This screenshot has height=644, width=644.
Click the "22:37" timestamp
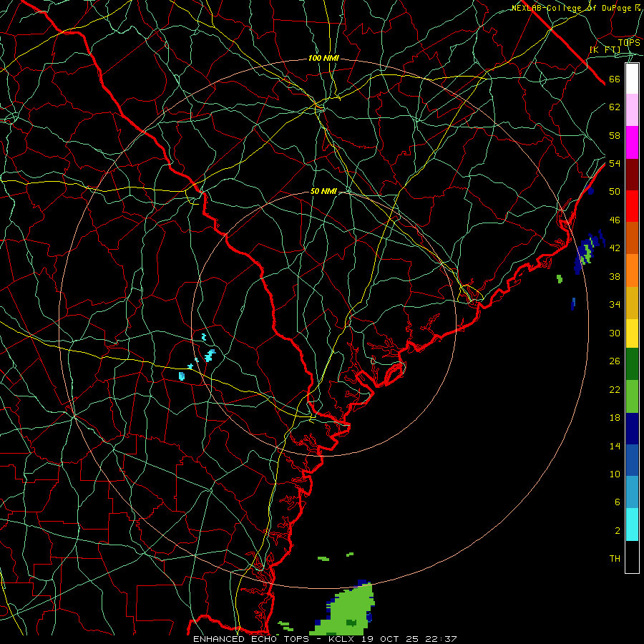tap(440, 639)
